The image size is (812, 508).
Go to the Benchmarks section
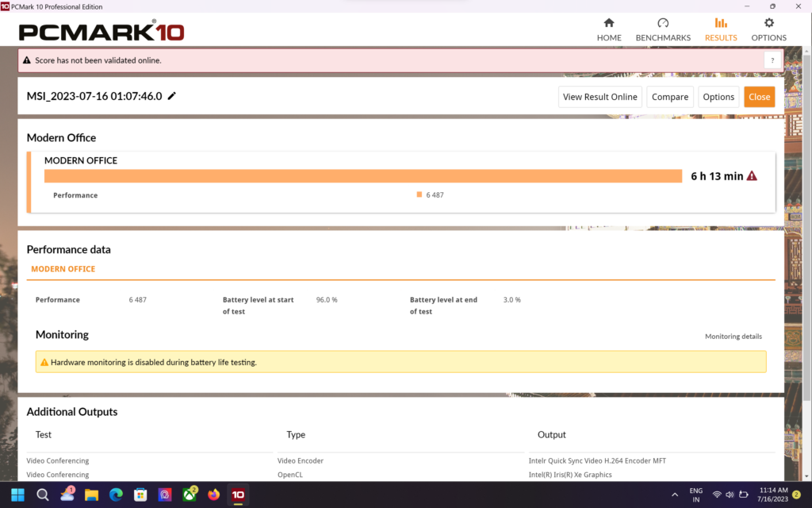coord(663,29)
